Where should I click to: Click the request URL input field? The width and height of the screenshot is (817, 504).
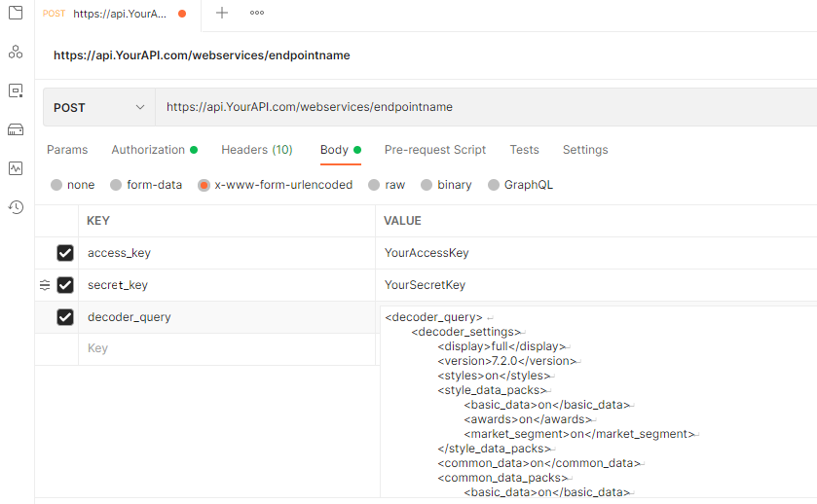pyautogui.click(x=486, y=107)
